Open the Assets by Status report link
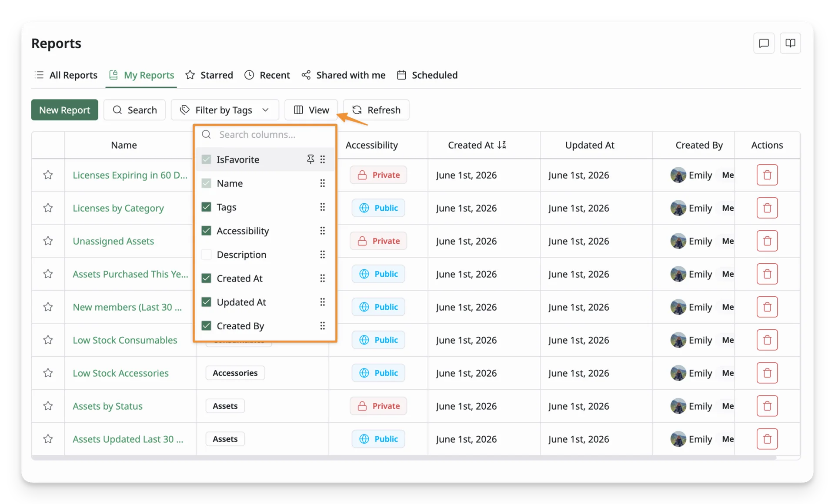The height and width of the screenshot is (504, 835). point(107,406)
